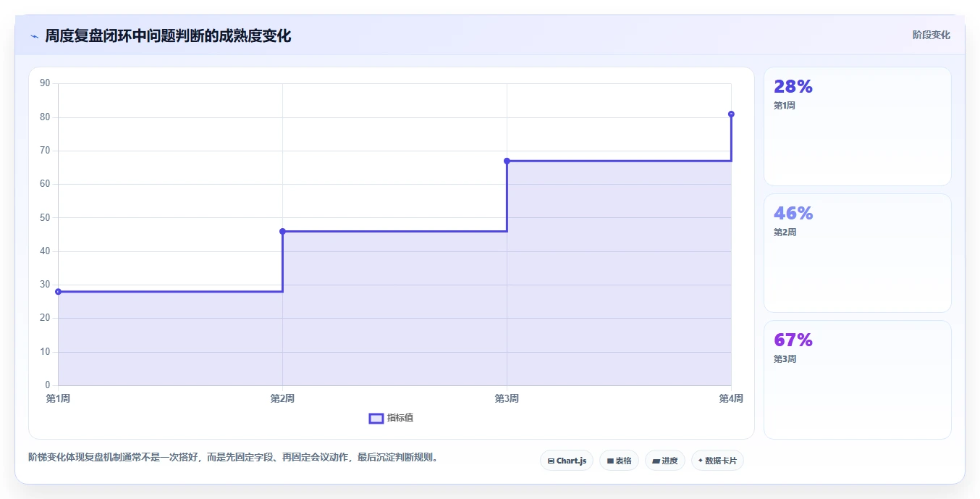Select the 第1周 data point on chart
The image size is (980, 499).
point(58,292)
